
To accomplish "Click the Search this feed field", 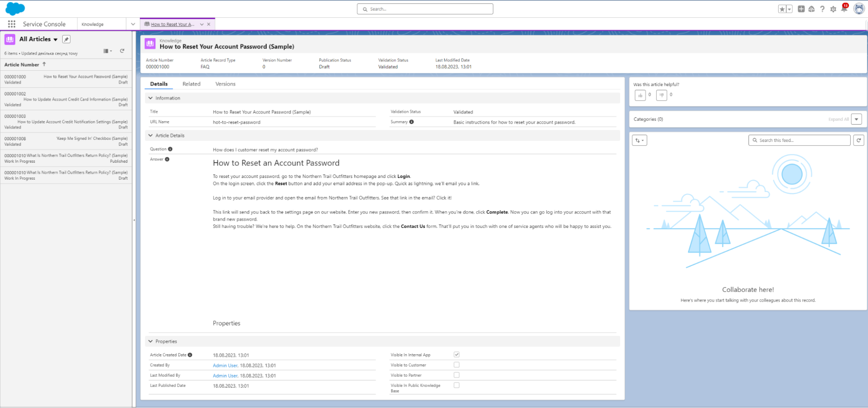I will (799, 140).
